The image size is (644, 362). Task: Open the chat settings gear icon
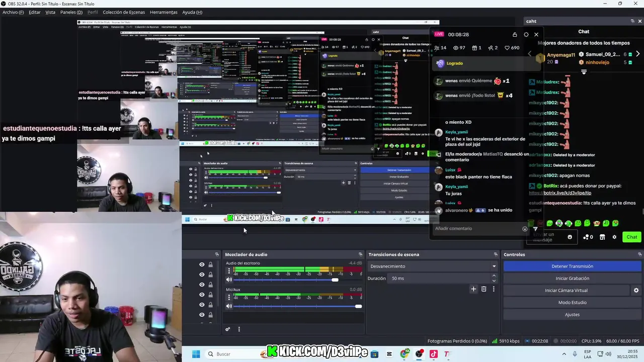tap(614, 237)
